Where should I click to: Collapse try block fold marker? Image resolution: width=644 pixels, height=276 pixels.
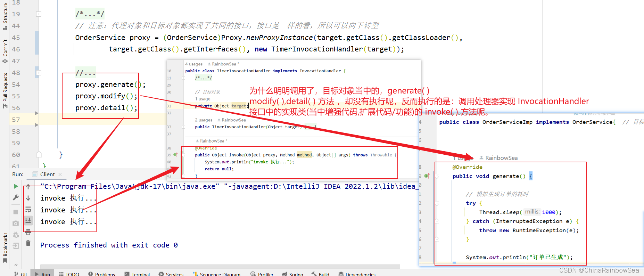[437, 203]
